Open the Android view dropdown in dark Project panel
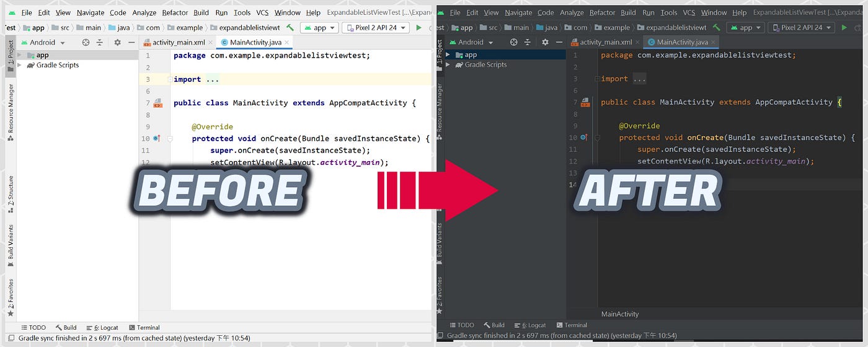 (x=471, y=42)
